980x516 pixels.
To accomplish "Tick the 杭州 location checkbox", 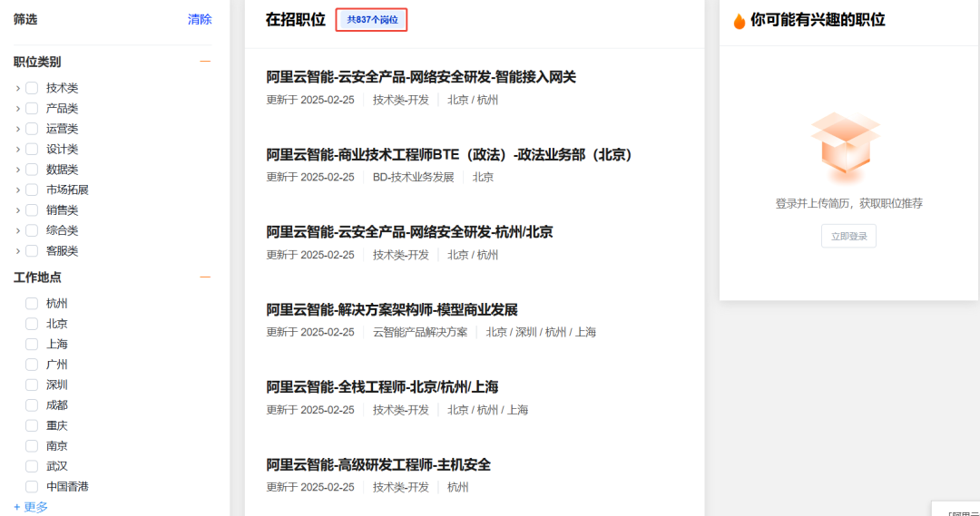I will coord(32,304).
